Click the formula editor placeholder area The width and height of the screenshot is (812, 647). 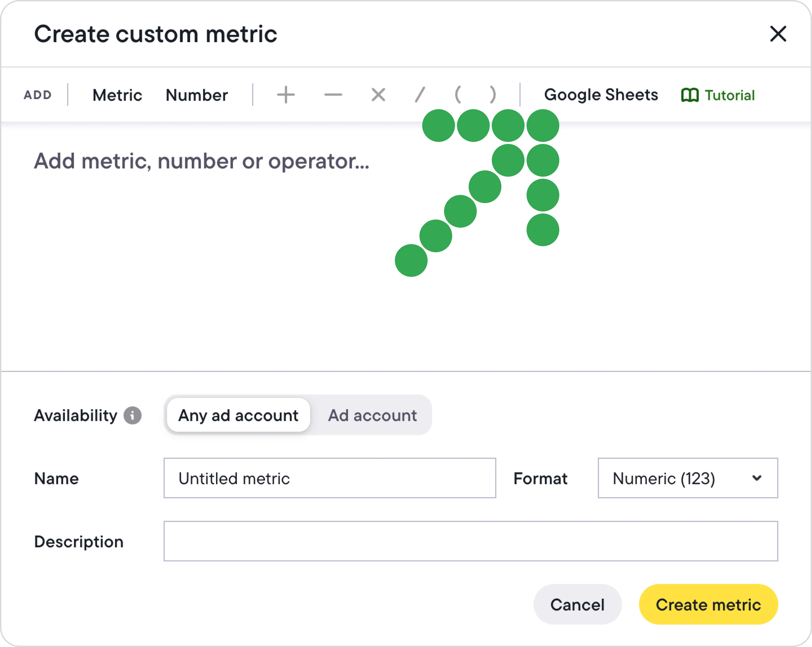[202, 162]
